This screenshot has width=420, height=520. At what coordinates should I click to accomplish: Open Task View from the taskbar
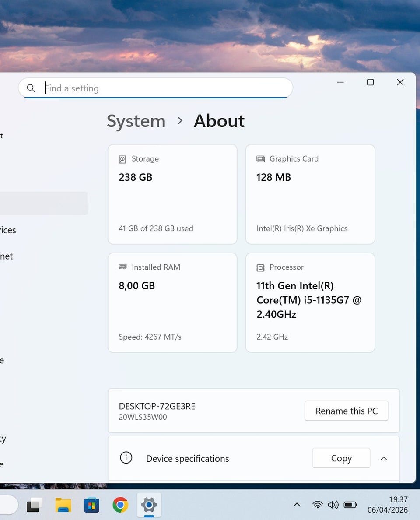(x=34, y=505)
